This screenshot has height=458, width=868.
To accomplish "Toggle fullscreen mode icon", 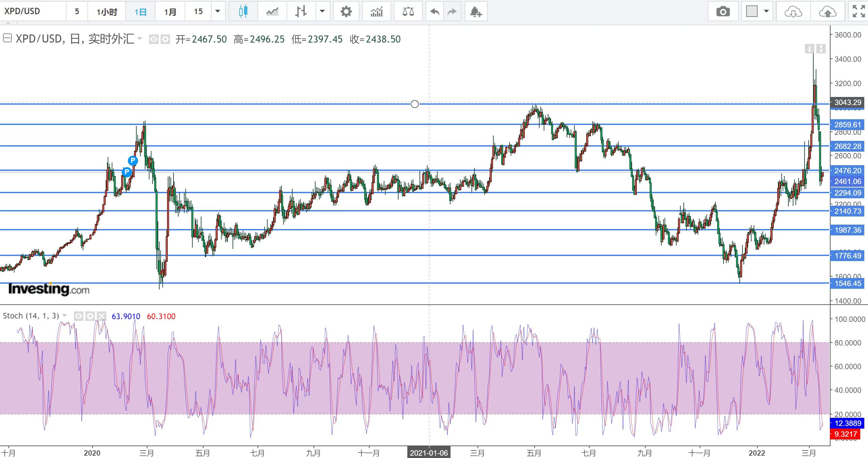I will click(858, 11).
